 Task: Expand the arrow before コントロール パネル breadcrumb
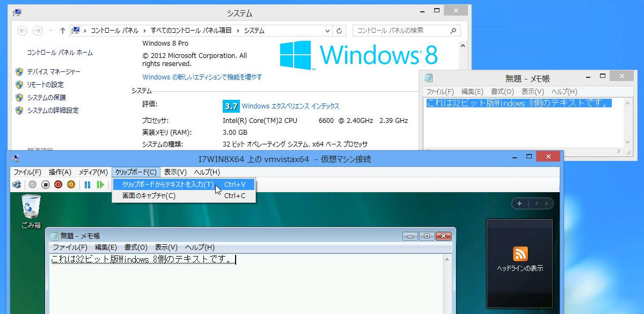[85, 31]
